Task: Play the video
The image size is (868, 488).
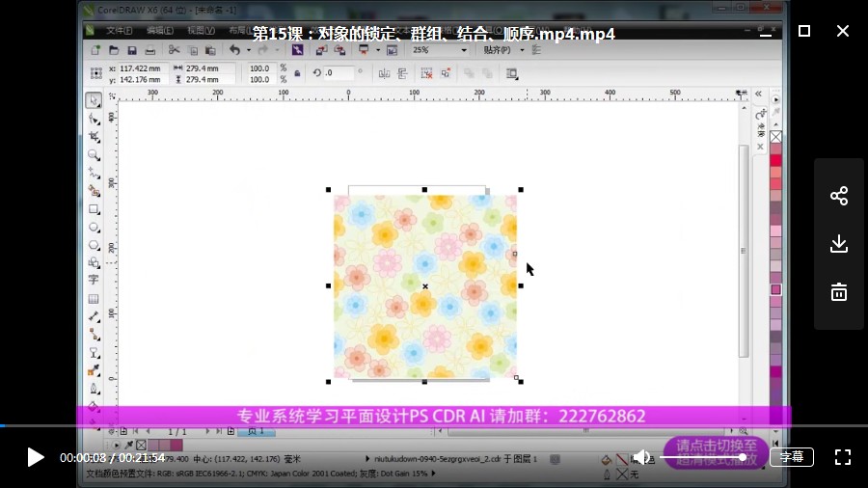Action: 36,457
